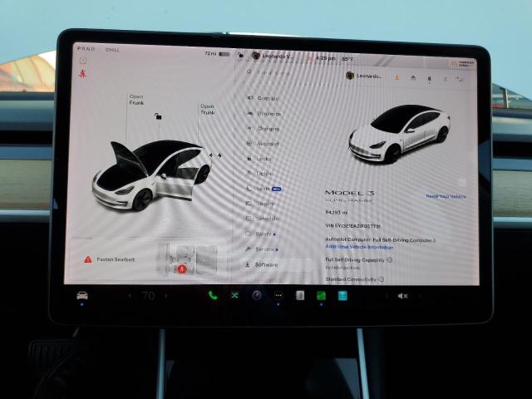Image resolution: width=532 pixels, height=399 pixels.
Task: Tap Open Frunk on car view
Action: click(136, 100)
